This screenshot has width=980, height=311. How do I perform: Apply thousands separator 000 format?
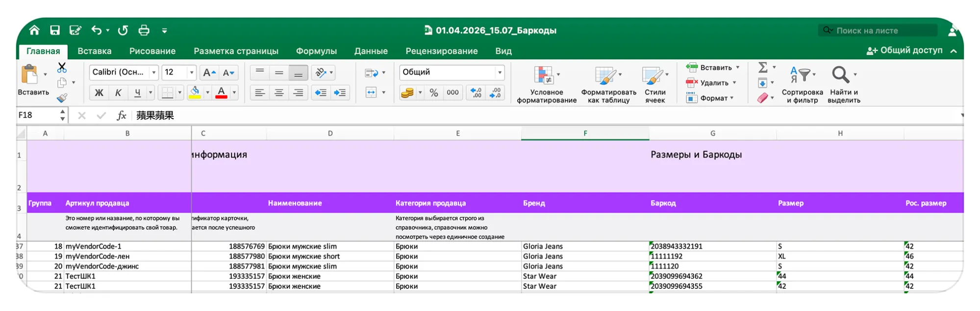[x=453, y=93]
